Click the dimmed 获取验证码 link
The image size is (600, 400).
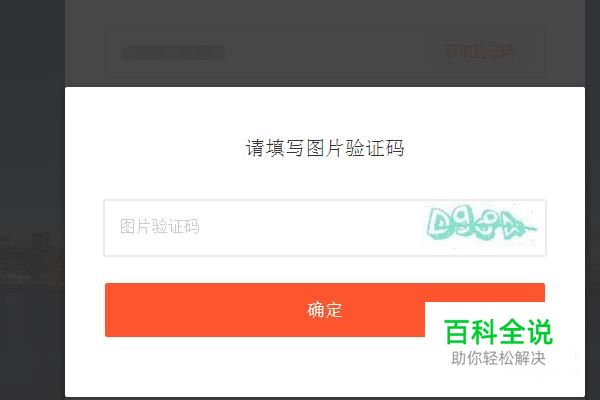480,51
